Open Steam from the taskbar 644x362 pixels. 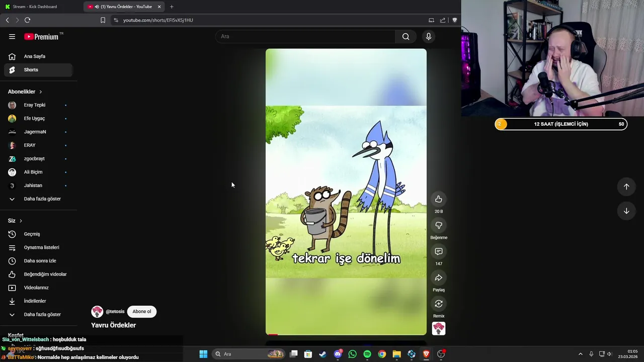tap(323, 354)
